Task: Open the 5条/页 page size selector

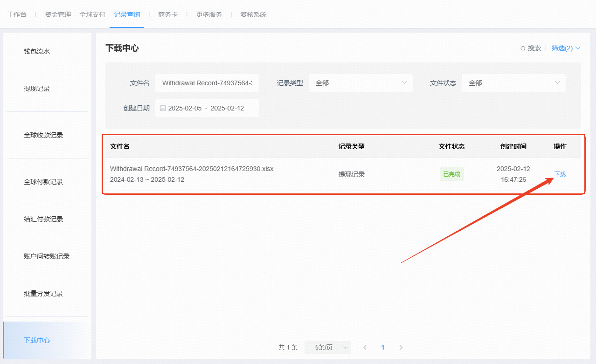Action: (327, 347)
